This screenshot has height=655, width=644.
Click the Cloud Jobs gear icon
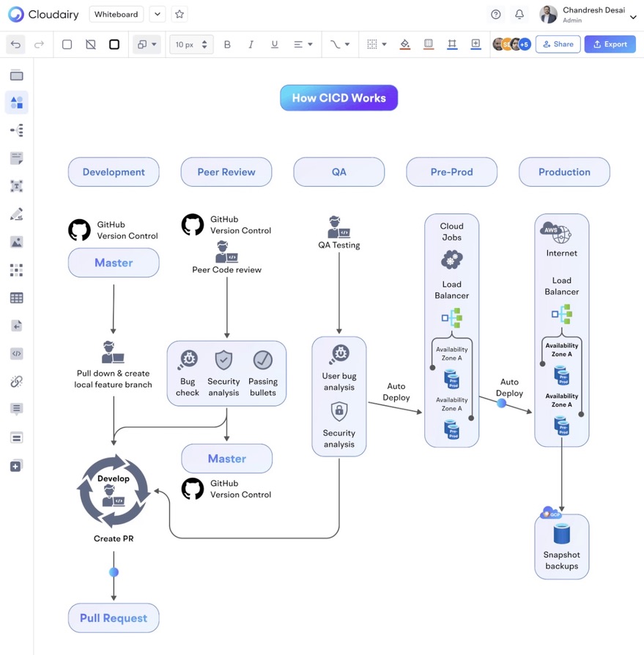click(452, 260)
